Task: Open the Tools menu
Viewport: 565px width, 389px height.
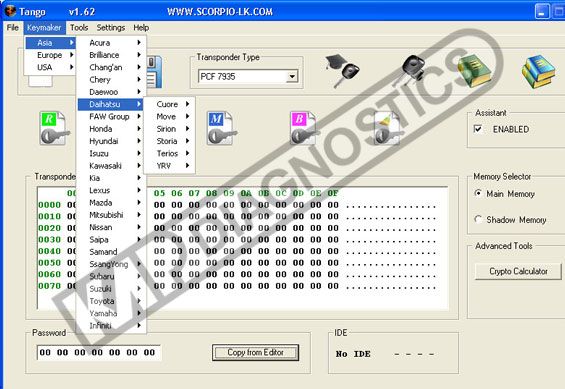Action: pos(79,28)
